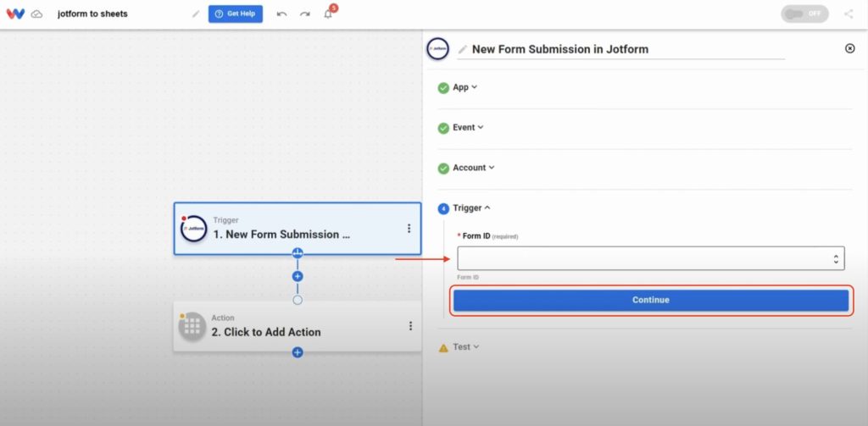Screen dimensions: 868x426
Task: Redo the last change
Action: coord(305,14)
